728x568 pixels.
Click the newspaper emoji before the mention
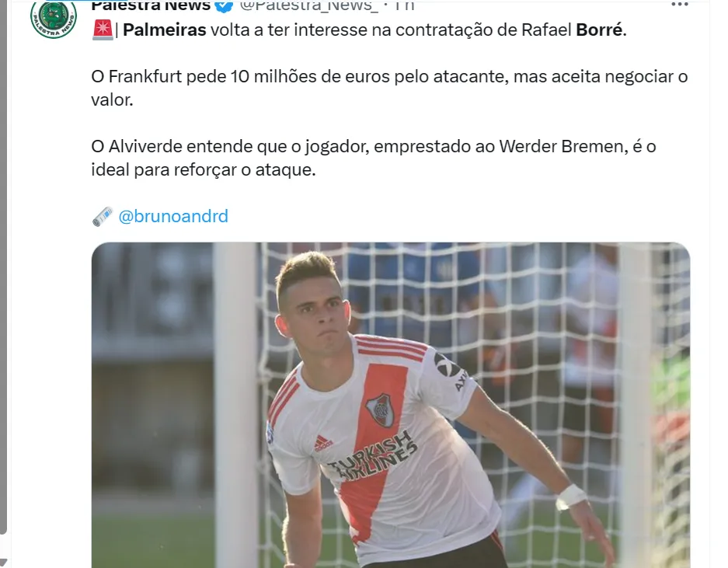click(102, 217)
